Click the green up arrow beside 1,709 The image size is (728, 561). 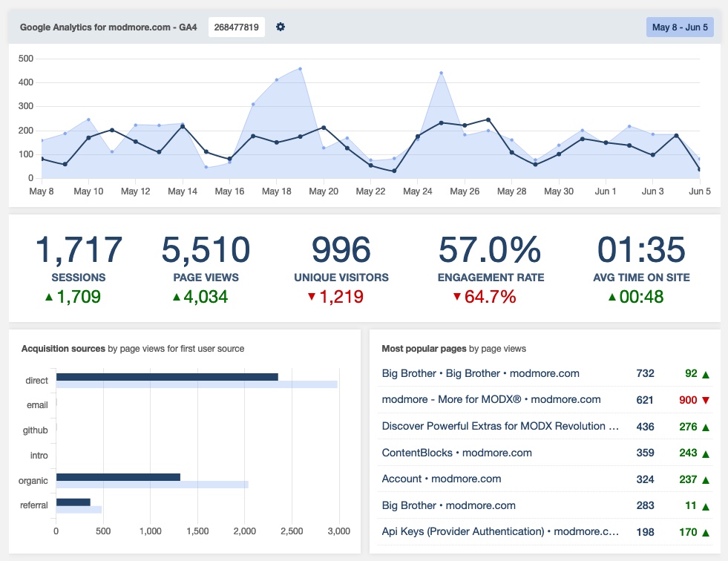pos(49,297)
